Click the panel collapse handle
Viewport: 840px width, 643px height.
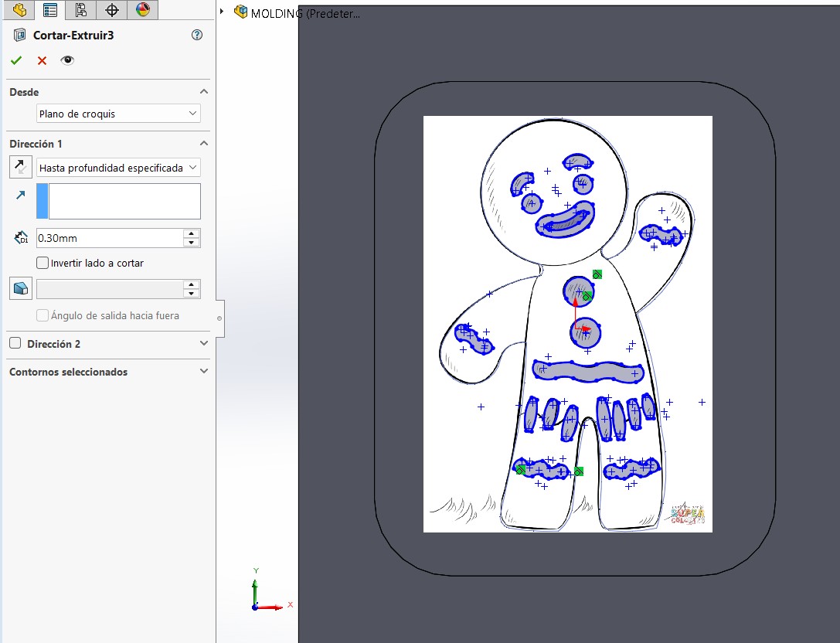pyautogui.click(x=219, y=318)
